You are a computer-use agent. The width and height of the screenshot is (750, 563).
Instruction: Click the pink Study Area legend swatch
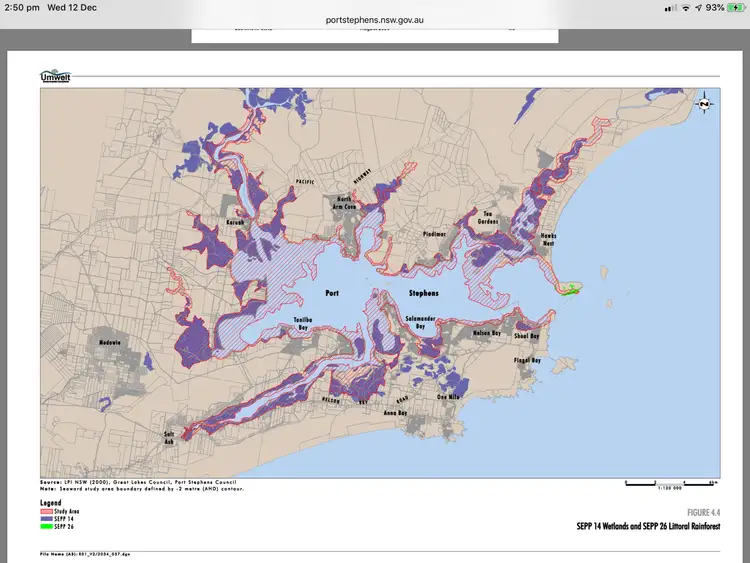click(x=46, y=510)
